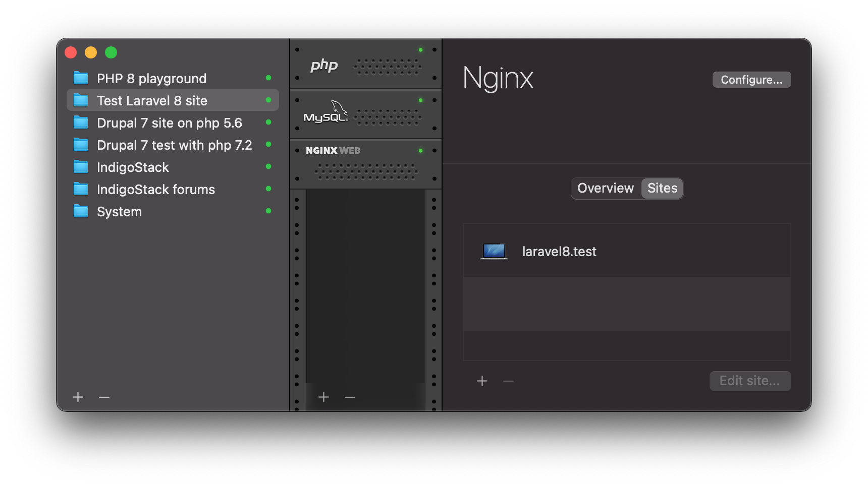Click the laptop icon beside laravel8.test
The image size is (868, 486).
[494, 251]
